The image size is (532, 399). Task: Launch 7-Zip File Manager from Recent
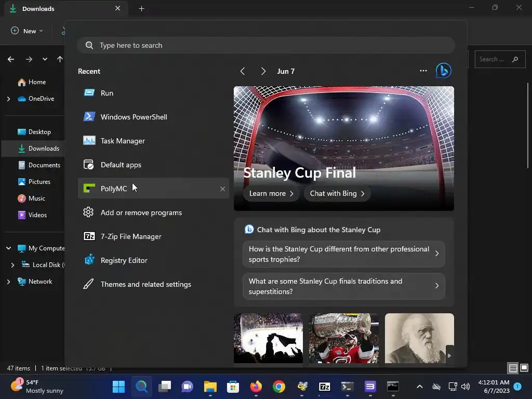153,236
